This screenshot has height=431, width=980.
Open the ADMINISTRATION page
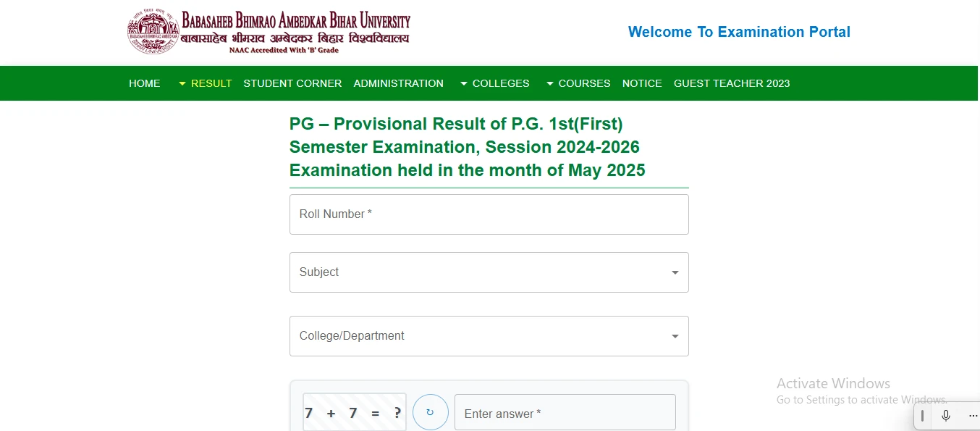(x=398, y=83)
